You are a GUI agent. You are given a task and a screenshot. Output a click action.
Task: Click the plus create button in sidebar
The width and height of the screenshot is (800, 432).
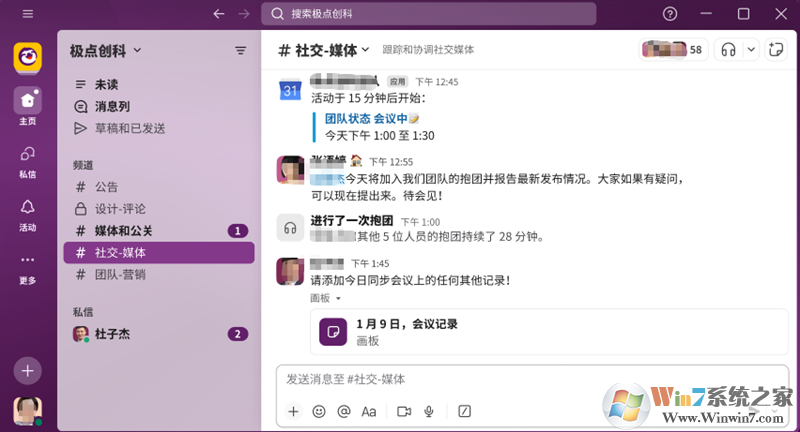click(x=28, y=371)
